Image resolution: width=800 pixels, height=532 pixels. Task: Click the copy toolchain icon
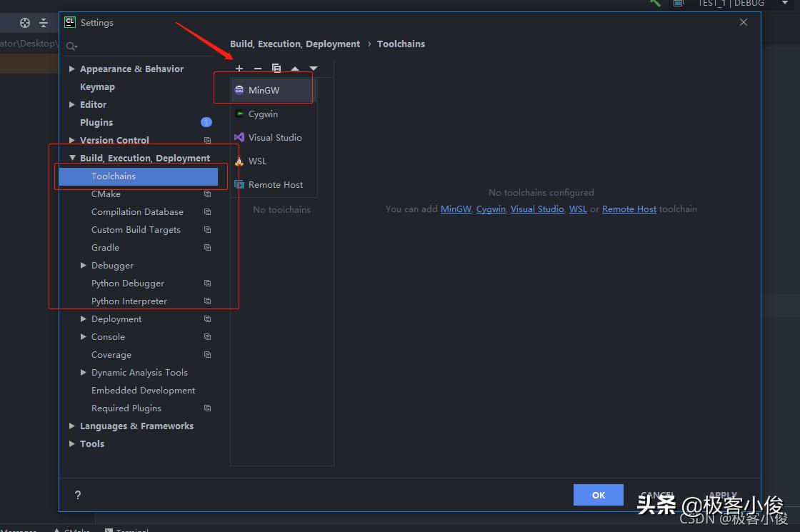tap(276, 69)
